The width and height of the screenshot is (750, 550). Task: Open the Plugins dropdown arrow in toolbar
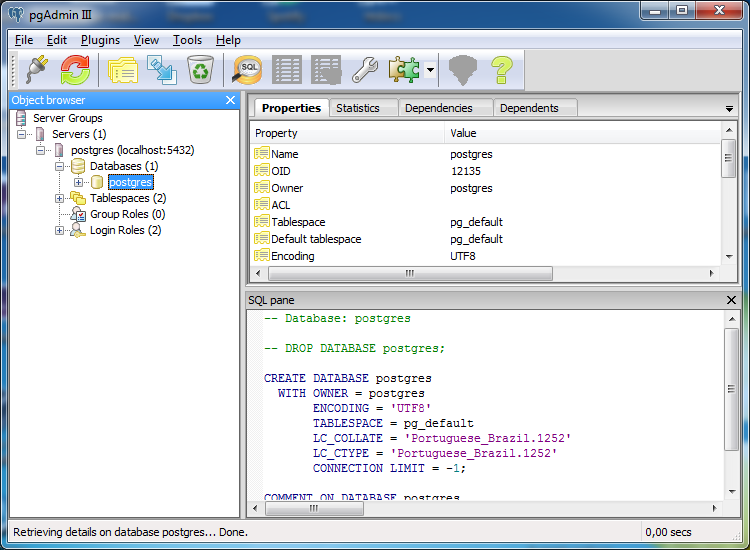pyautogui.click(x=430, y=70)
